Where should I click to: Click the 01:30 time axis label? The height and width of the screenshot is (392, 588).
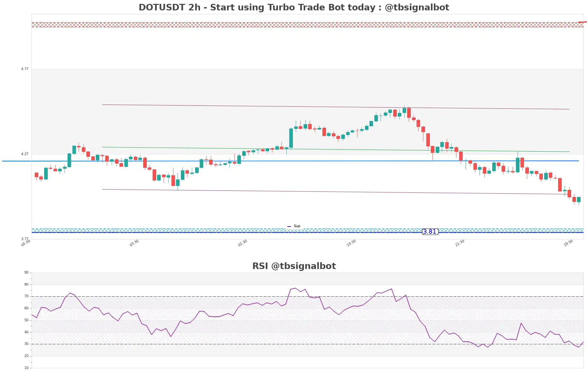[x=243, y=243]
